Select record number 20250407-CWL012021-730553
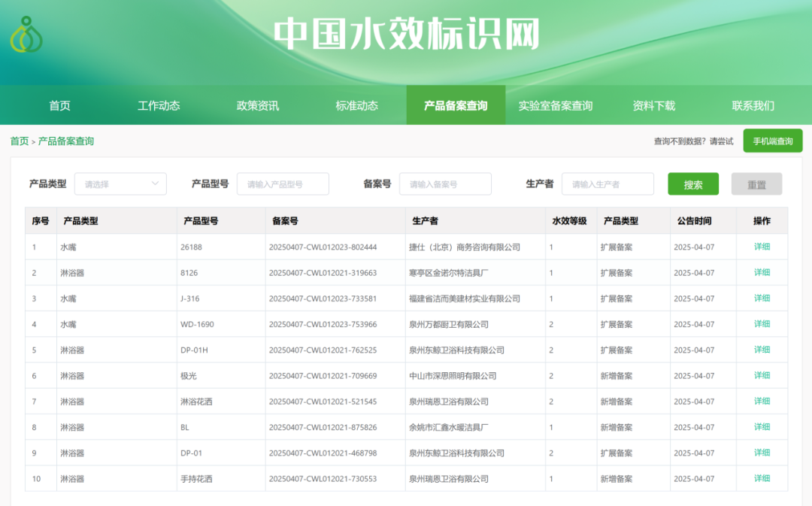Image resolution: width=812 pixels, height=506 pixels. [323, 479]
